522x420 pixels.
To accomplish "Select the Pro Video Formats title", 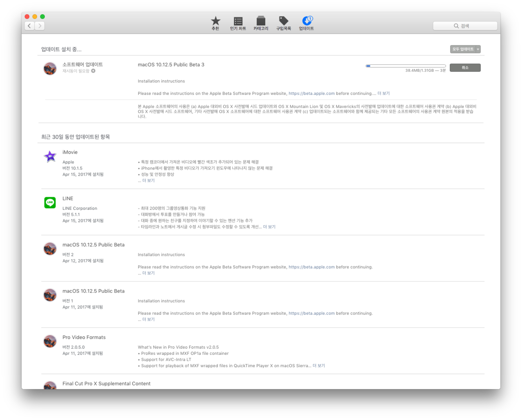I will (84, 338).
